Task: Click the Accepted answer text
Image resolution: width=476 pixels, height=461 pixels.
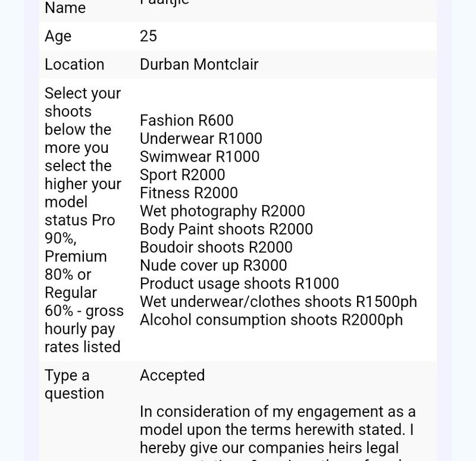Action: coord(172,375)
